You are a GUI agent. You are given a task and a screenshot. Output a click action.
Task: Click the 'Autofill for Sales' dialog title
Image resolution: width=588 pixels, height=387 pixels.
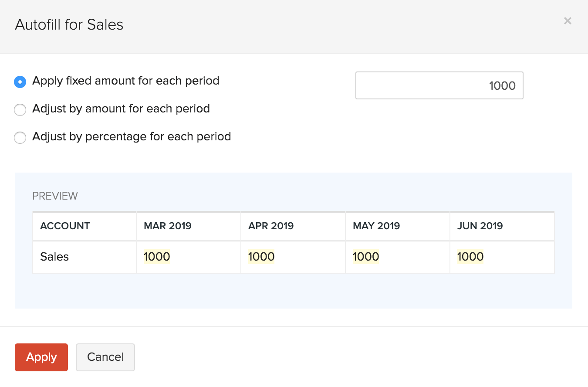69,24
